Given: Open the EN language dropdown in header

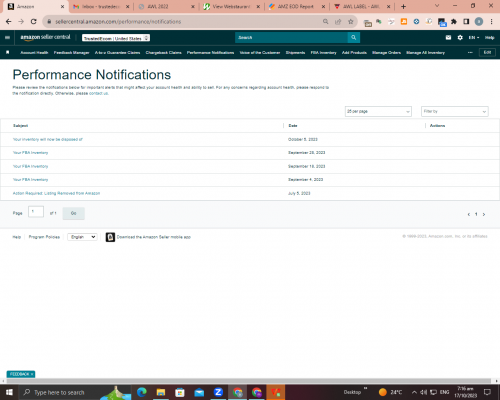Looking at the screenshot, I should point(474,38).
